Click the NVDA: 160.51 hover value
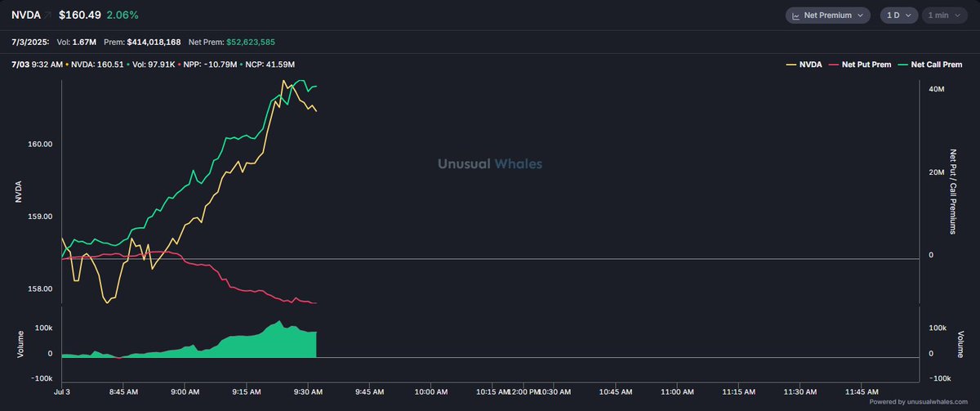980x411 pixels. click(97, 64)
